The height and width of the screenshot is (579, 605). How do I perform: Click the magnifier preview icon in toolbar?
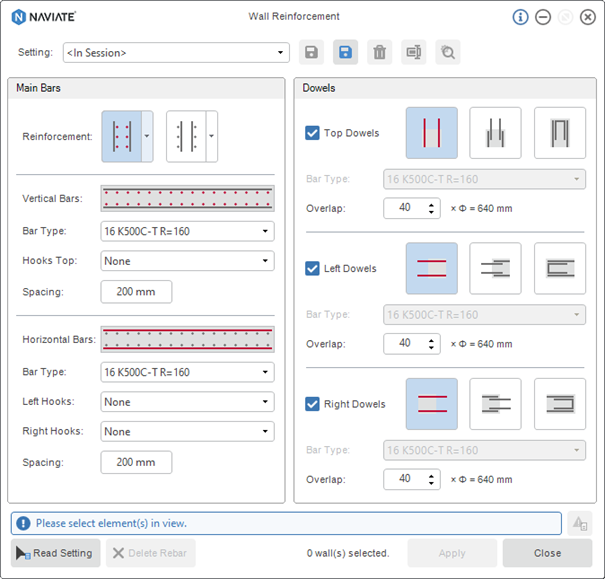448,52
